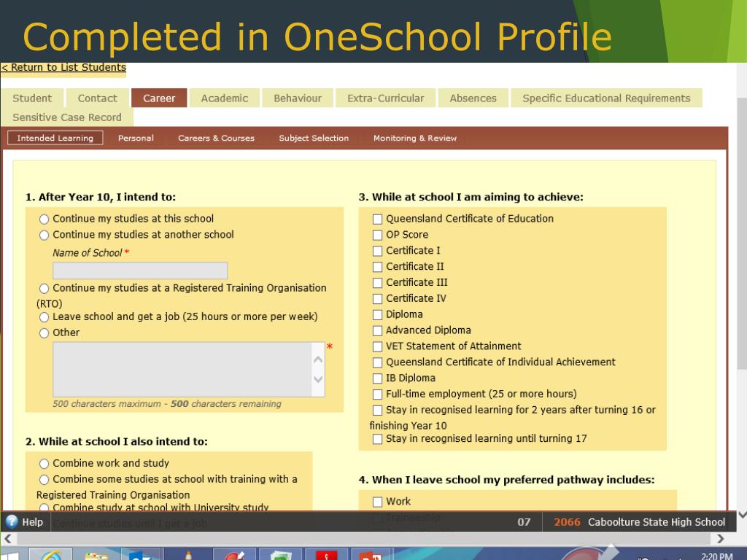Viewport: 747px width, 560px height.
Task: Select the Intended Learning sub-tab
Action: (55, 138)
